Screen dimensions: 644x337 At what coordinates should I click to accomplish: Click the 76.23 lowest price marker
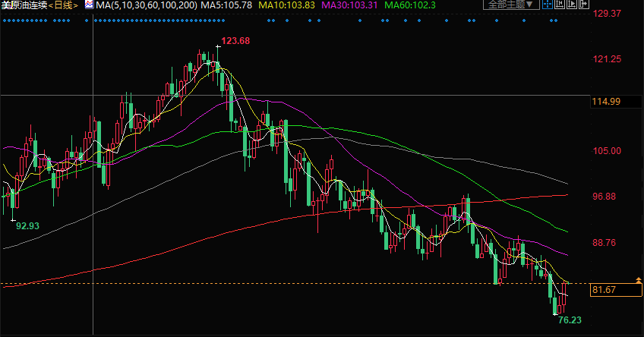(x=570, y=321)
